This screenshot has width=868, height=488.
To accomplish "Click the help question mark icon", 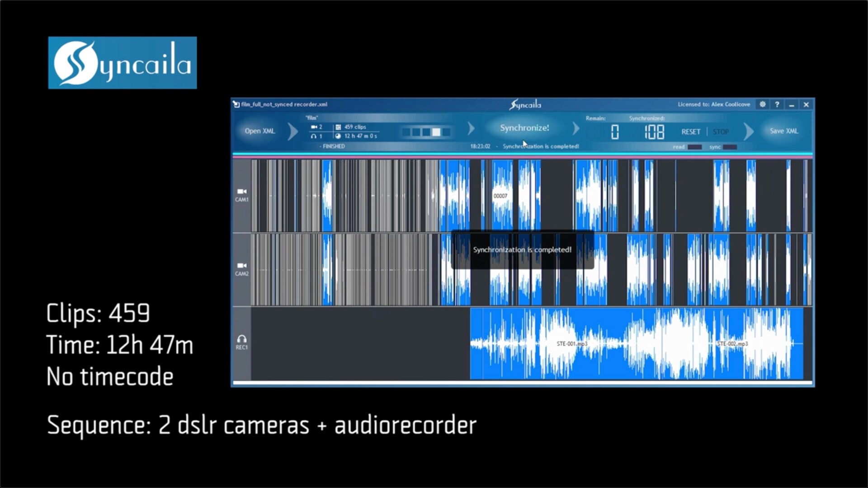I will 777,104.
